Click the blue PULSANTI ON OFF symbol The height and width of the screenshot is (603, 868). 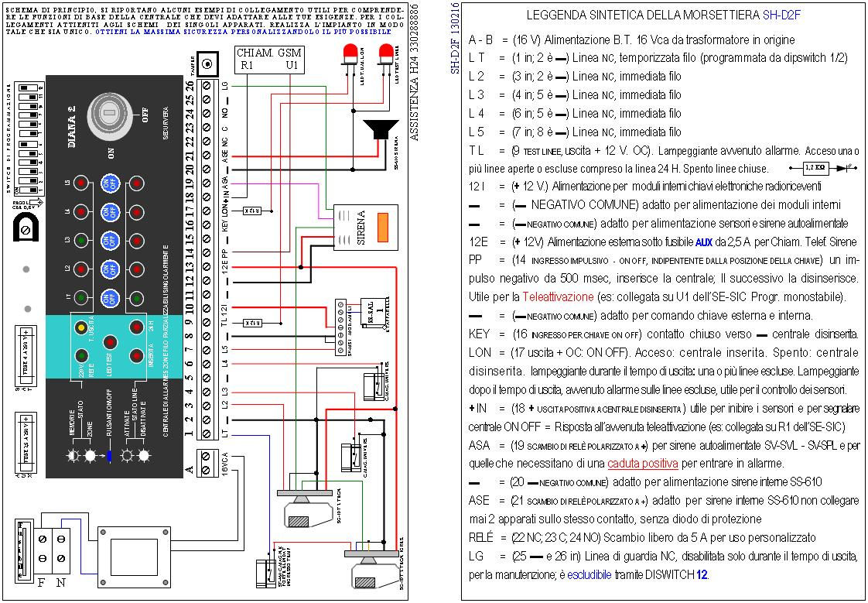[x=110, y=456]
